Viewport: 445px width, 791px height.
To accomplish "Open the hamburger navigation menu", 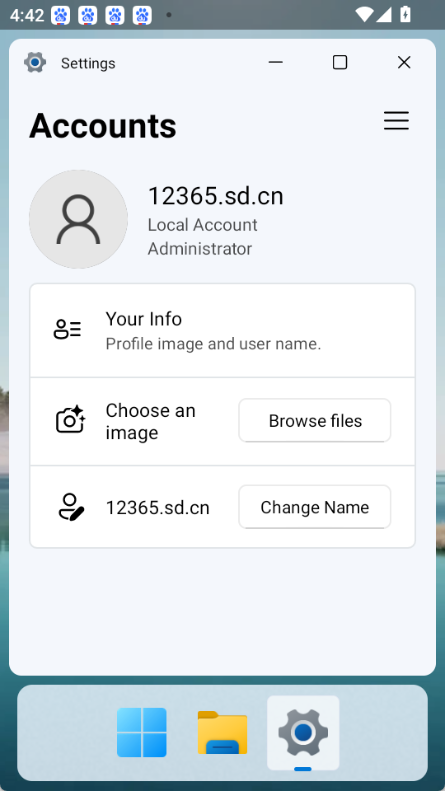I will (396, 121).
